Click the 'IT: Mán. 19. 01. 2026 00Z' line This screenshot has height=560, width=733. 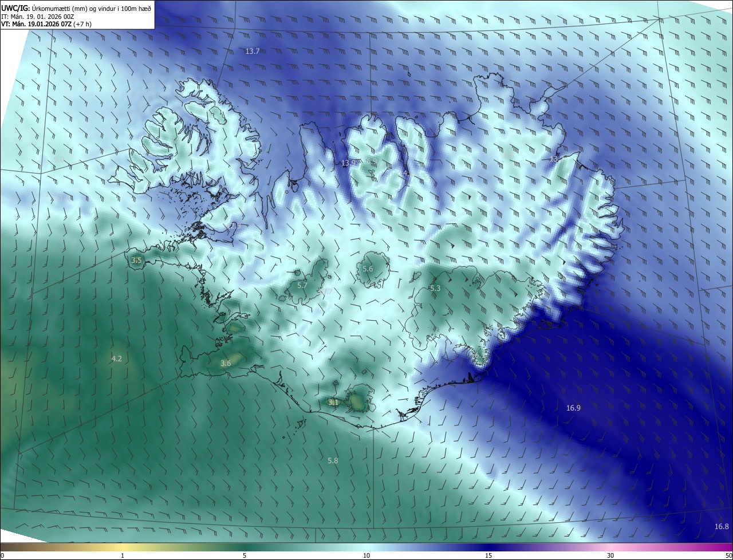click(37, 17)
